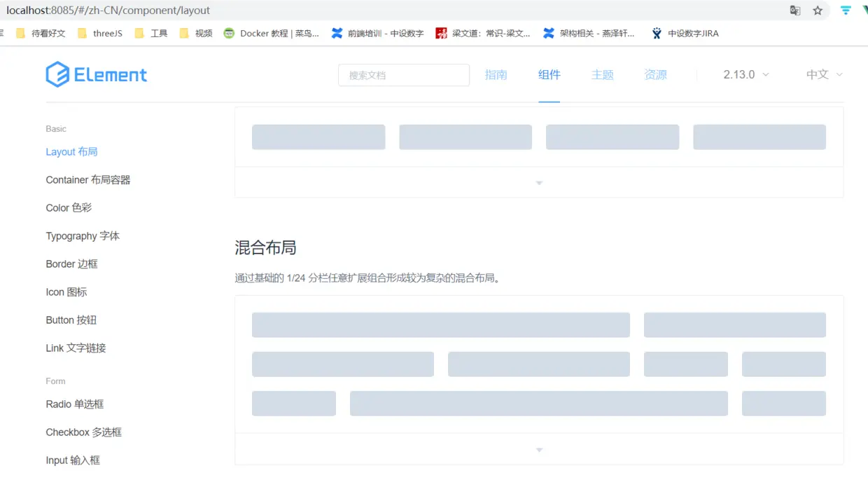Click the translate page icon in address bar

pyautogui.click(x=795, y=11)
